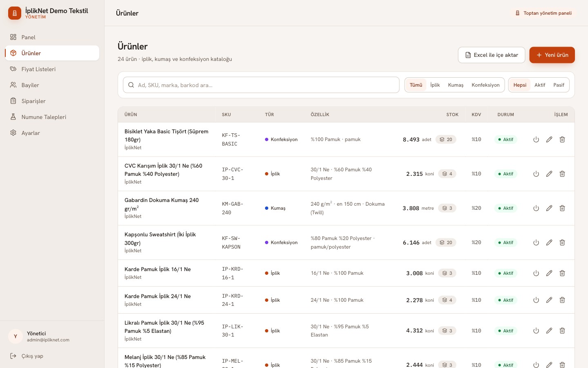
Task: Show only Pasif products
Action: [559, 85]
